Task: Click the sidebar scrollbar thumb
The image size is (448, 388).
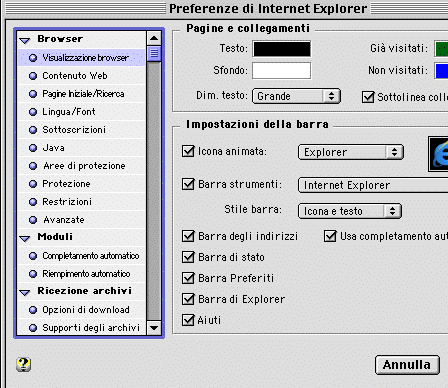Action: point(154,53)
